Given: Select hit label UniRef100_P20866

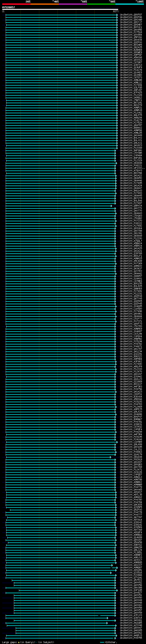Looking at the screenshot, I should pyautogui.click(x=131, y=575).
